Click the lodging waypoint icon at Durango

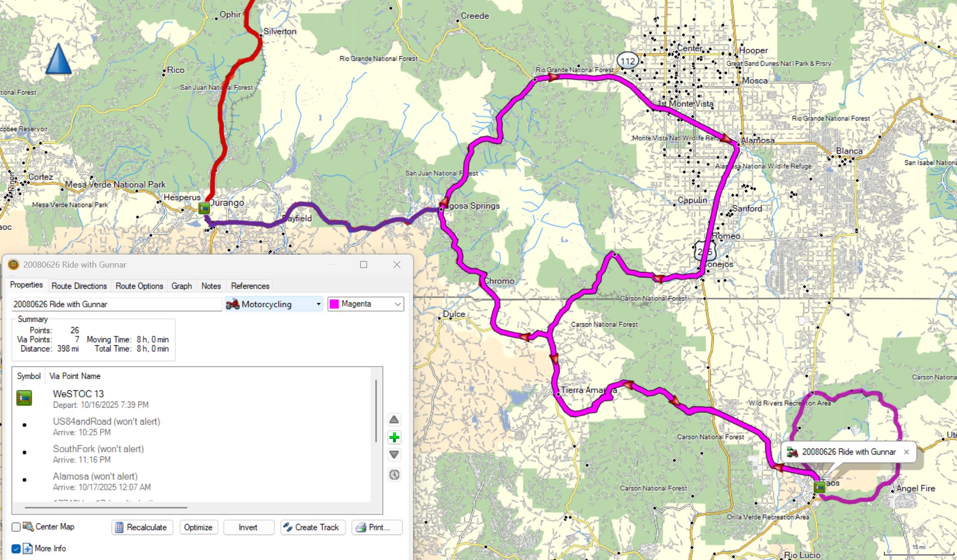coord(204,208)
